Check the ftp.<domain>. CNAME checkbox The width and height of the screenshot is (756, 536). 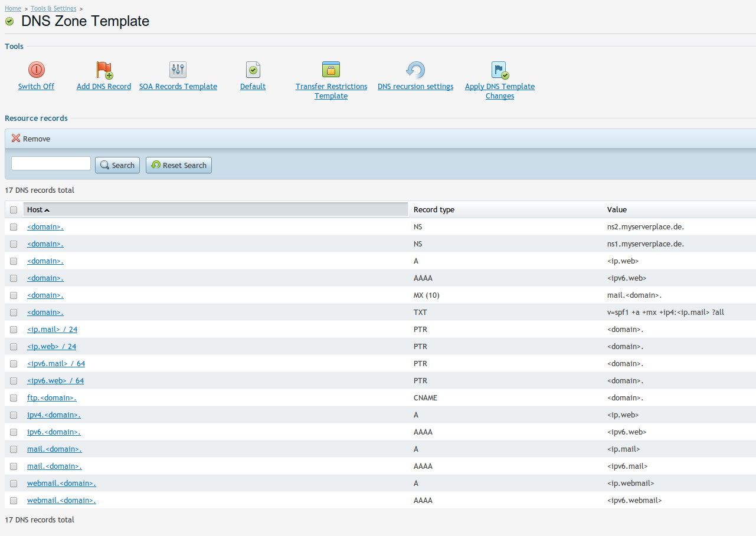tap(14, 398)
